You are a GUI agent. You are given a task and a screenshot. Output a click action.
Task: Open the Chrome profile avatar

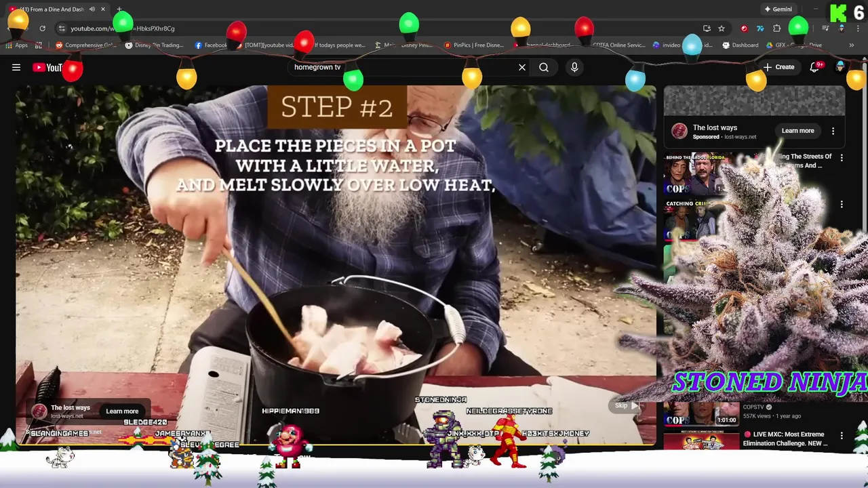coord(842,28)
